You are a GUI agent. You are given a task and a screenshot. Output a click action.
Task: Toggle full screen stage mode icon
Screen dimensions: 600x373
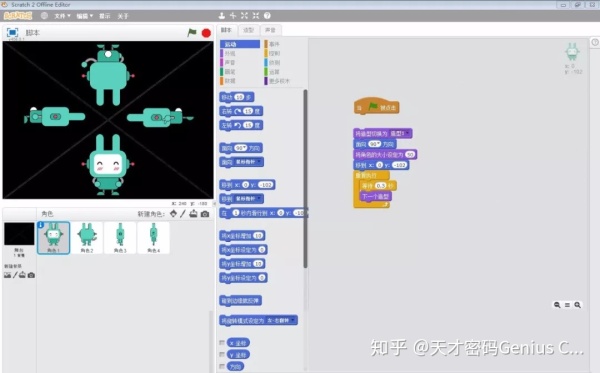(13, 33)
